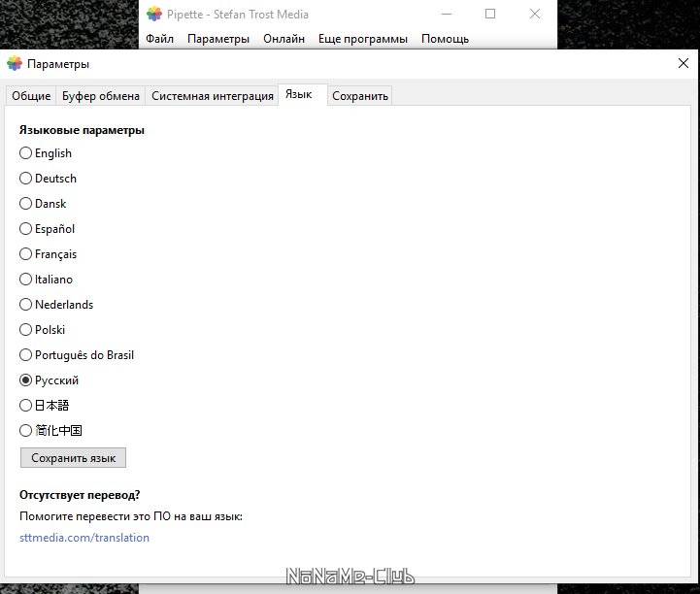Click the Языковые параметры heading
The width and height of the screenshot is (700, 594).
(x=82, y=130)
